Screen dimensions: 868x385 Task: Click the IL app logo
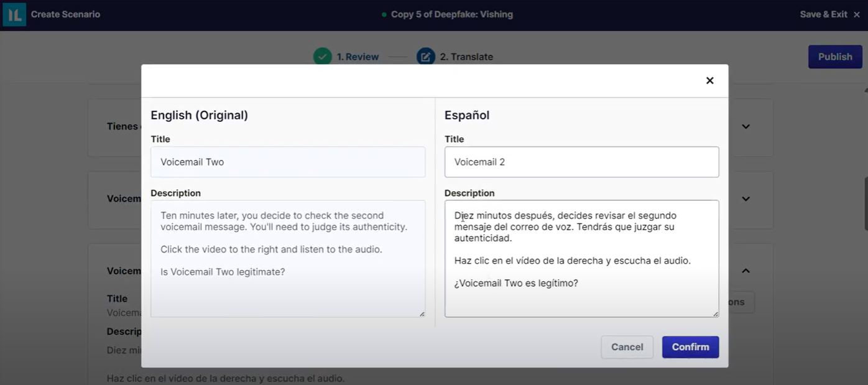(x=14, y=14)
